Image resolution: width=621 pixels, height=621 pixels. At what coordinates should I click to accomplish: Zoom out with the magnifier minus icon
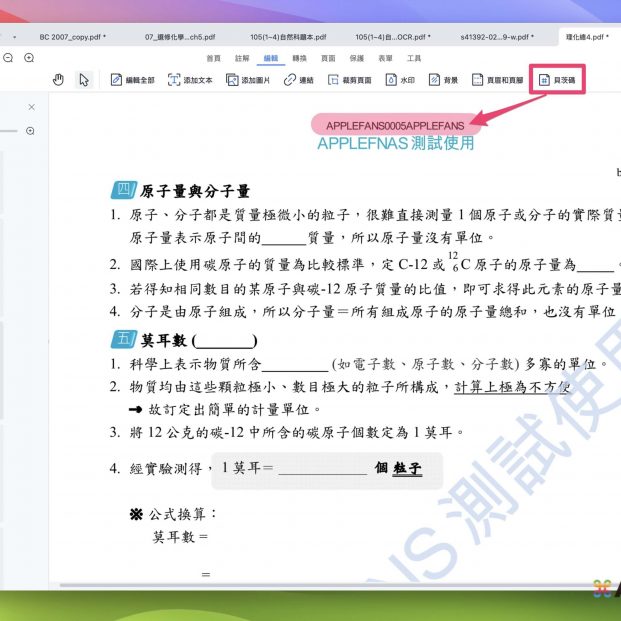6,58
